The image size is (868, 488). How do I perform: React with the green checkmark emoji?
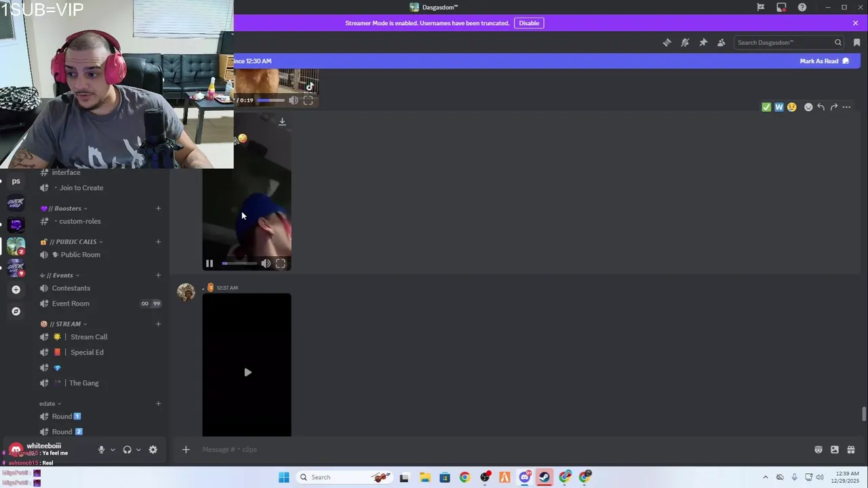(766, 107)
